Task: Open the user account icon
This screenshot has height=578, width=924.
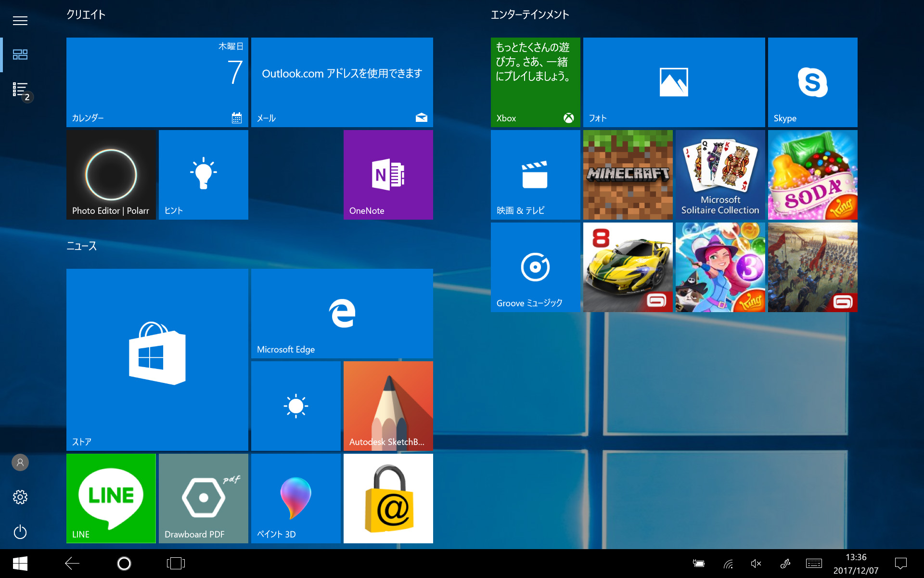Action: click(20, 462)
